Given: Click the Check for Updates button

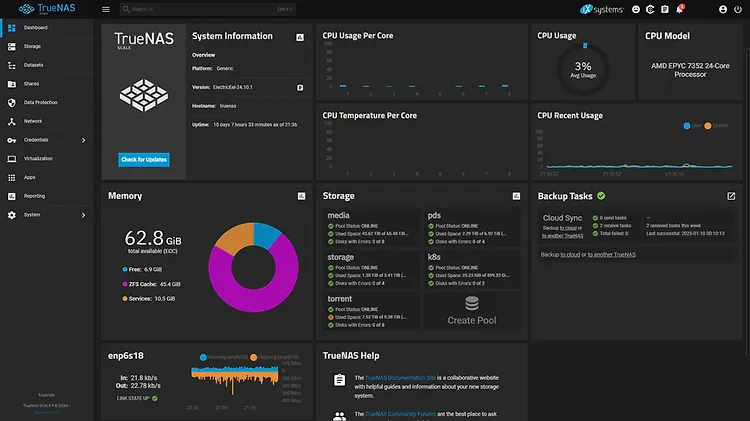Looking at the screenshot, I should [x=144, y=160].
